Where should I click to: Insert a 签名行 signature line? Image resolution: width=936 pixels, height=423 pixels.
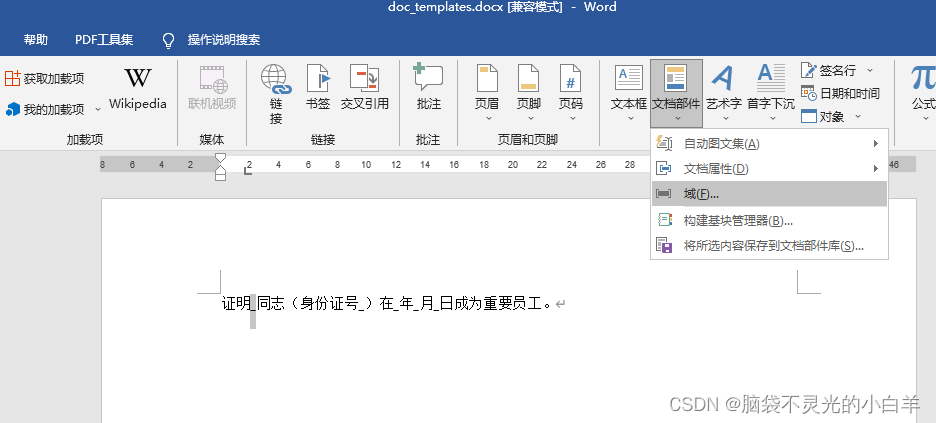(829, 70)
